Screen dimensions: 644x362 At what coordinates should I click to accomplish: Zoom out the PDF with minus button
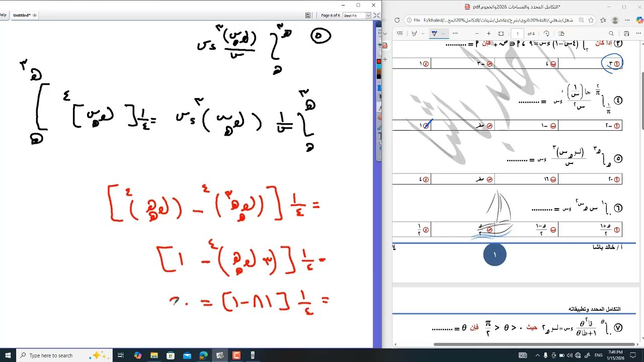pyautogui.click(x=477, y=33)
